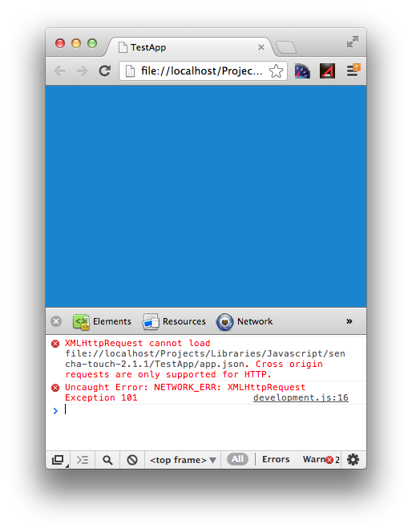Switch to the Elements panel
The width and height of the screenshot is (412, 532).
pos(102,321)
